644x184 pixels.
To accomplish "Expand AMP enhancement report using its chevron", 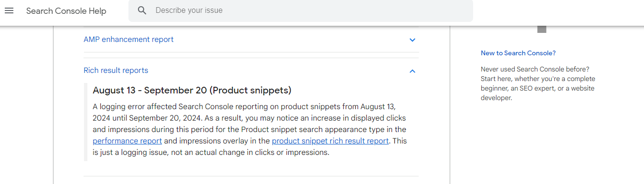I will tap(412, 40).
